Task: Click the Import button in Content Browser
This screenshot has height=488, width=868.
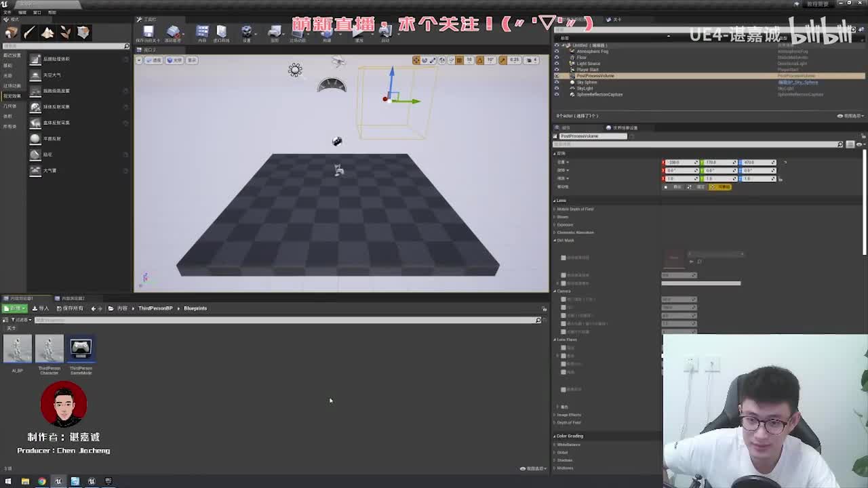Action: (41, 308)
